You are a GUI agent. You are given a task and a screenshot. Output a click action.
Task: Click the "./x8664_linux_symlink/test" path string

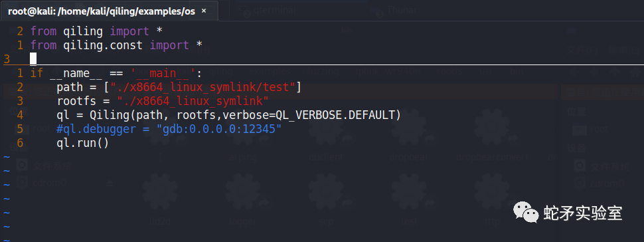(203, 87)
